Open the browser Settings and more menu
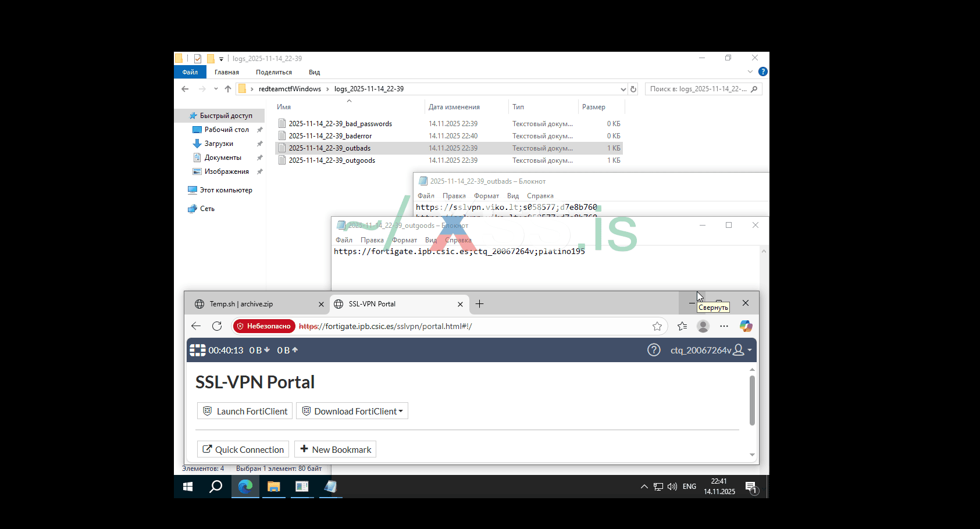 pyautogui.click(x=724, y=326)
